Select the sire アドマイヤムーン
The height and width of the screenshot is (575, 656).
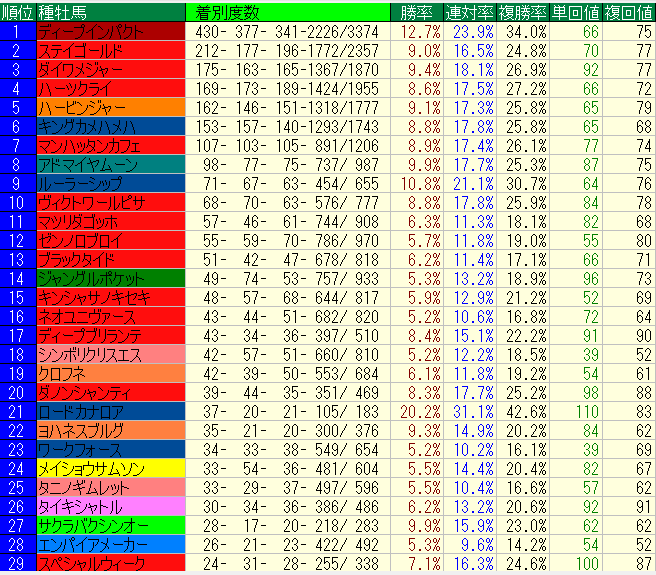pyautogui.click(x=111, y=165)
